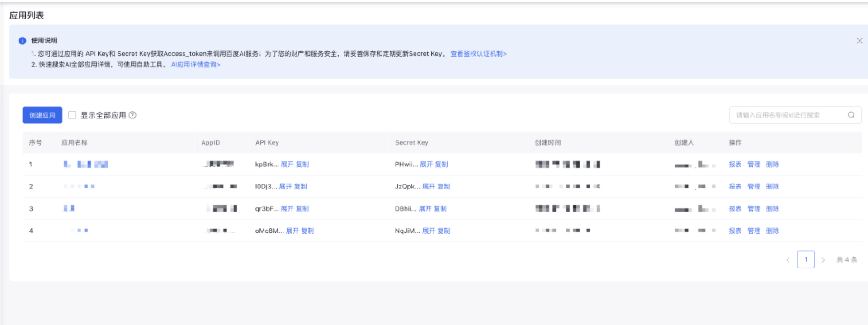
Task: Open 报表 for application row 1
Action: (x=735, y=165)
